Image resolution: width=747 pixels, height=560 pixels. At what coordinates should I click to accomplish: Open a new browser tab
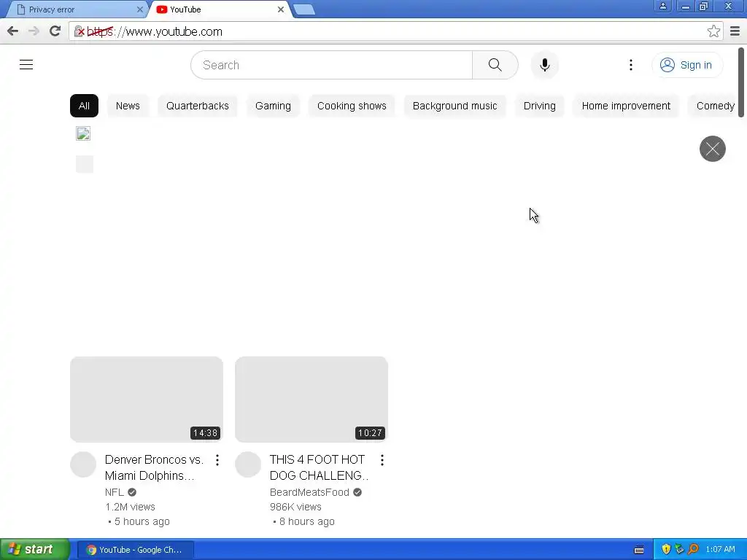click(x=304, y=9)
